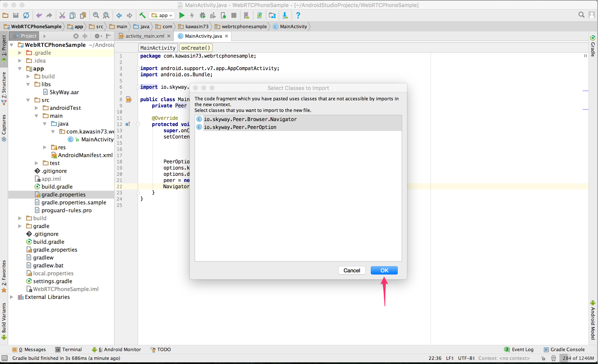Viewport: 598px width, 364px height.
Task: Sync project with Gradle files
Action: pos(259,15)
